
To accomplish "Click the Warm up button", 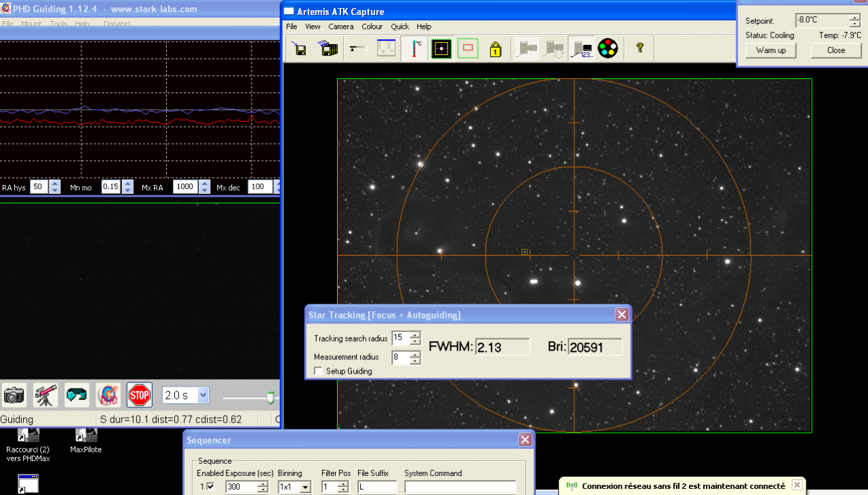I will [770, 50].
